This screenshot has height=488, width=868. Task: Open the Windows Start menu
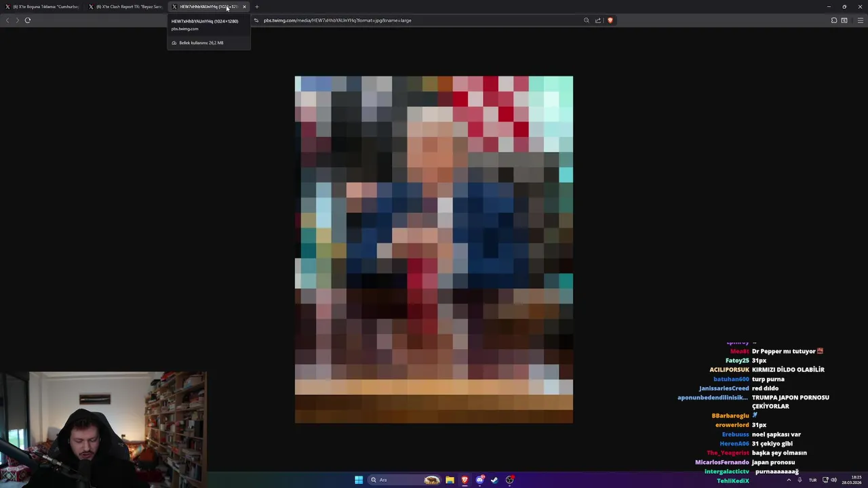(x=359, y=480)
